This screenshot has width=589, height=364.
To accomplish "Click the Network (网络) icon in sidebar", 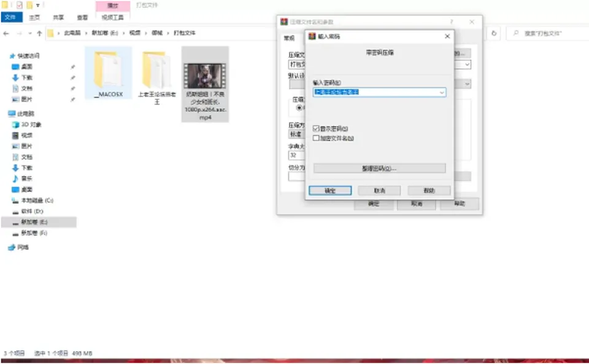I will pyautogui.click(x=12, y=248).
